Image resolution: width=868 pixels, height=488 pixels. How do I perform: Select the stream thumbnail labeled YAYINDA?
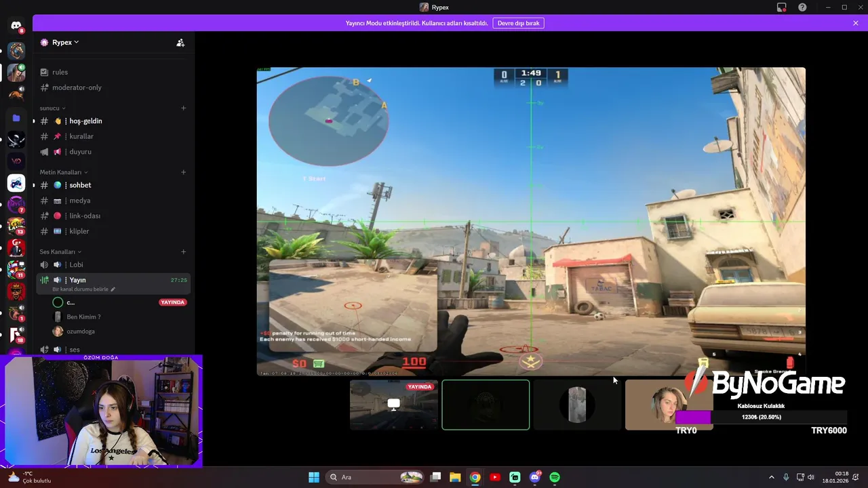394,405
